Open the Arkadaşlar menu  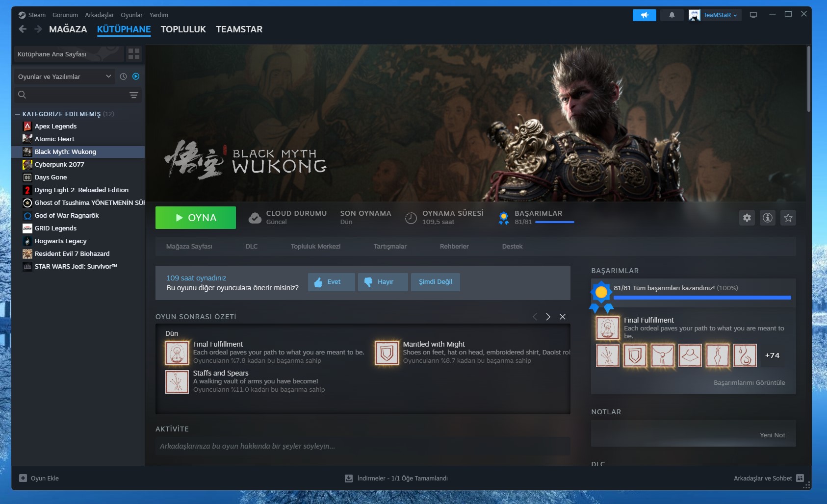[x=99, y=15]
